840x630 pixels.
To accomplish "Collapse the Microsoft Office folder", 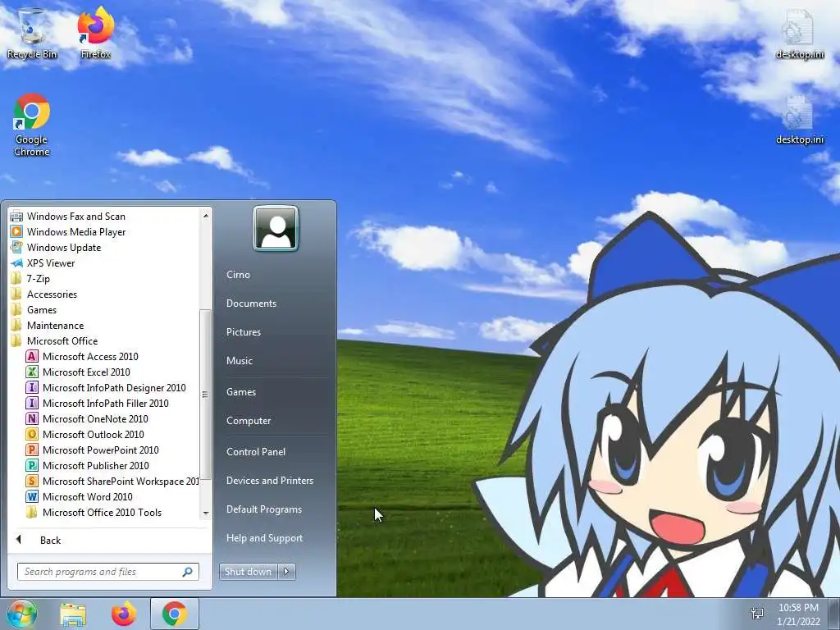I will click(x=53, y=340).
